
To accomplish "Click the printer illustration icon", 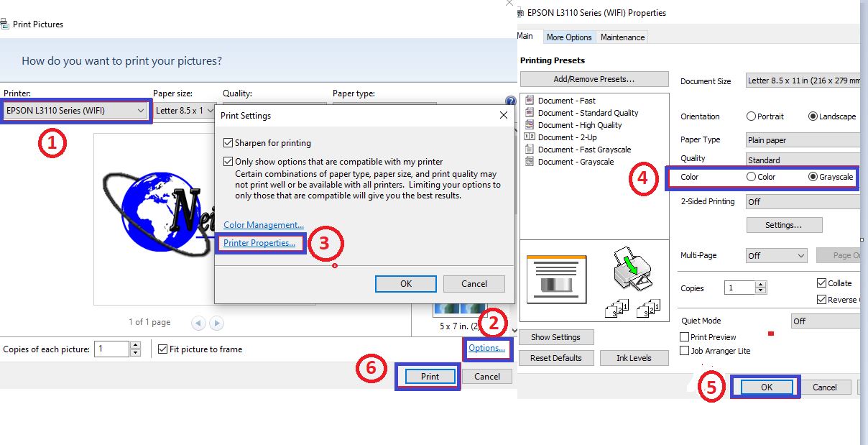I will [x=632, y=269].
